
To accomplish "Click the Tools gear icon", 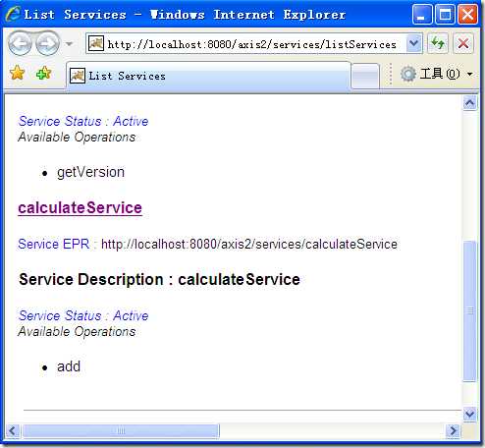I will (408, 74).
